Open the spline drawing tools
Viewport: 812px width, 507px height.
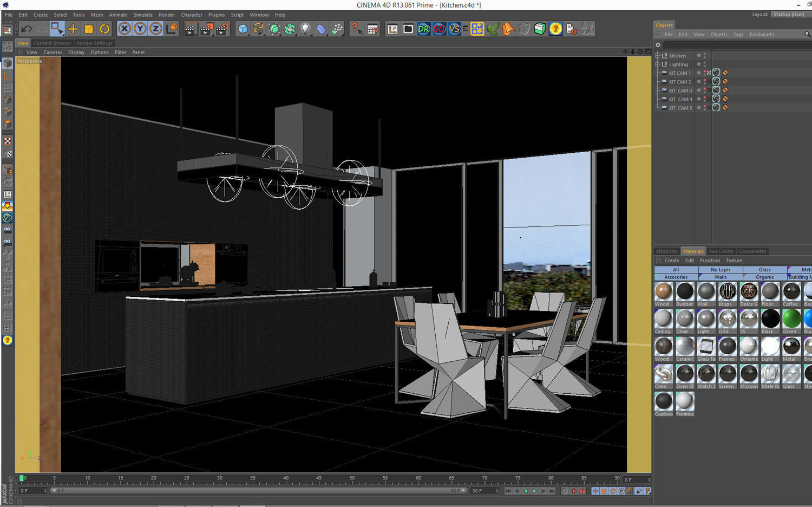[x=258, y=29]
